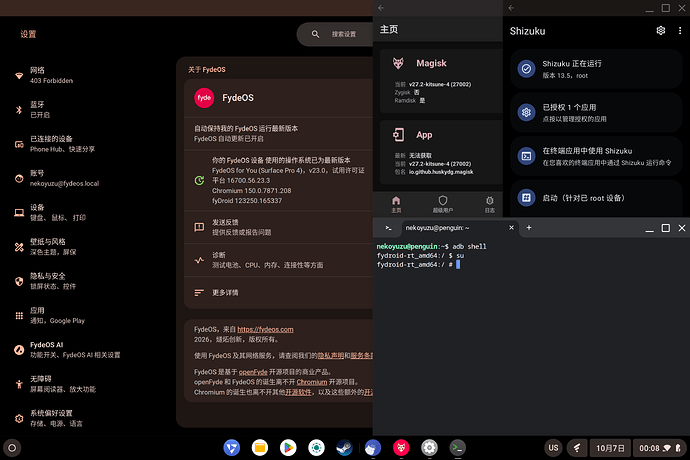The image size is (690, 460).
Task: Expand 更多详情 more details row
Action: (279, 293)
